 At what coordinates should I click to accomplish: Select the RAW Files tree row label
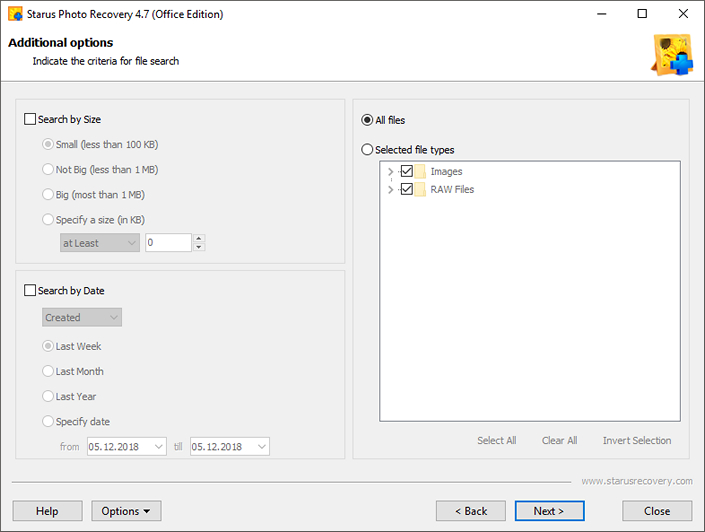(x=452, y=189)
